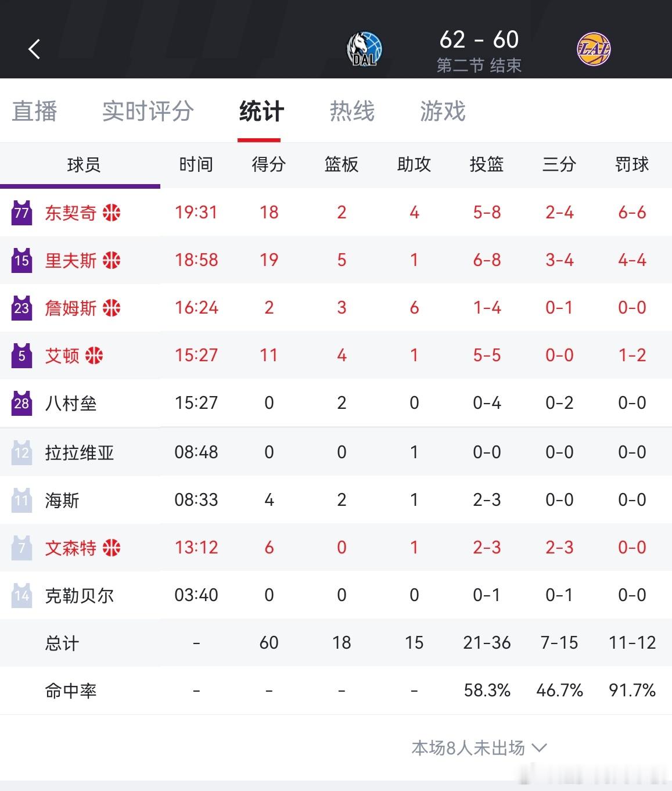Image resolution: width=672 pixels, height=791 pixels.
Task: Tap total free throws 11-12
Action: pos(632,643)
